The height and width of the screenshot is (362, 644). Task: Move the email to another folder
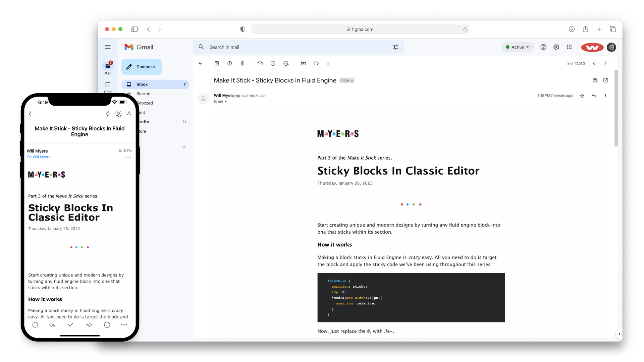[x=304, y=63]
